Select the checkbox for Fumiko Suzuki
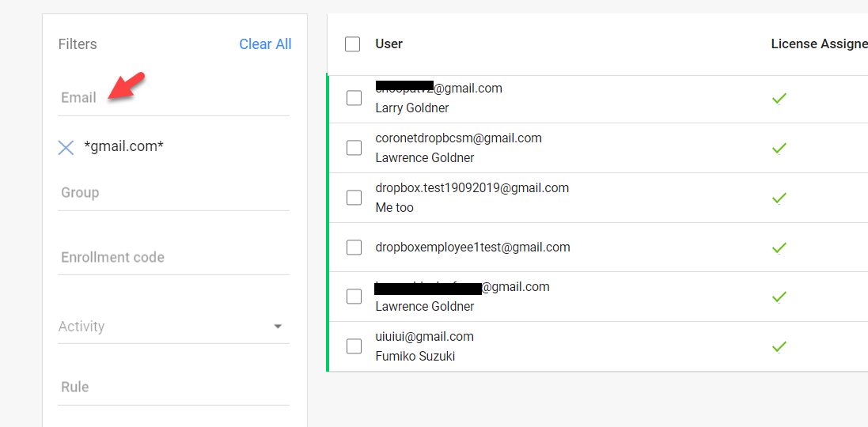 [x=354, y=347]
